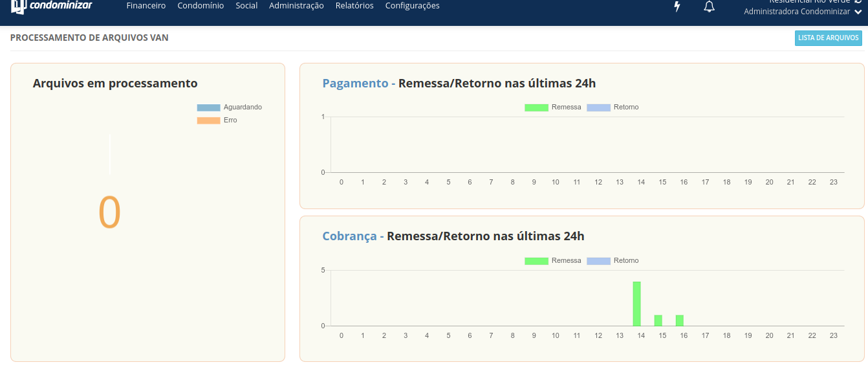Click the hour 14 bar in Cobrança chart
The height and width of the screenshot is (371, 868).
click(x=636, y=304)
